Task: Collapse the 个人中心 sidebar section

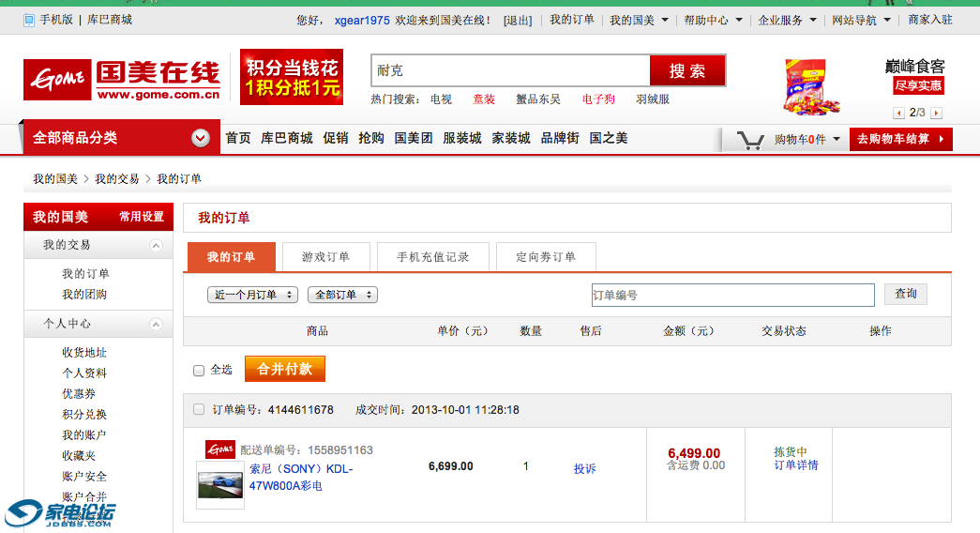Action: click(x=156, y=324)
